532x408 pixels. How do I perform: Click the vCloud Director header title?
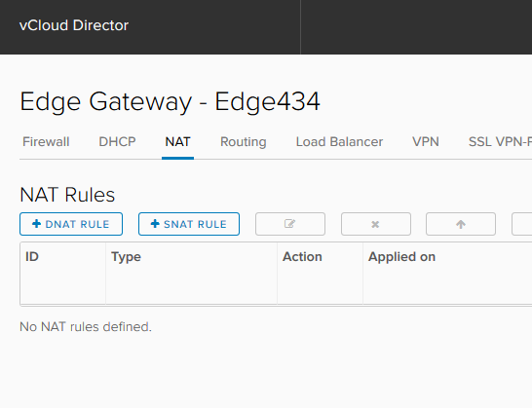point(74,25)
